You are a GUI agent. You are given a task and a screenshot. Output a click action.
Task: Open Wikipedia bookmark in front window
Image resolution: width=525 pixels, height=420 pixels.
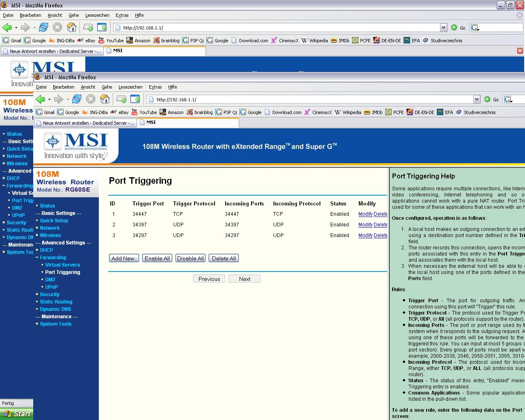(348, 112)
